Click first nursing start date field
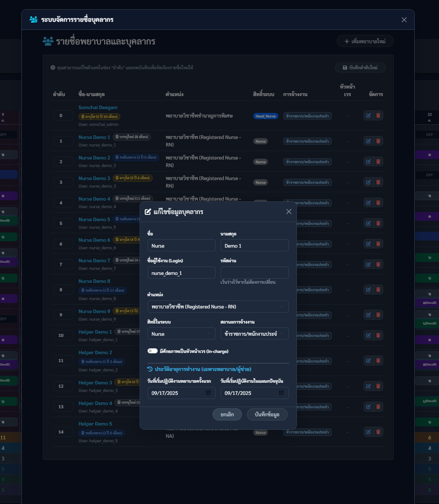439x504 pixels. 182,393
